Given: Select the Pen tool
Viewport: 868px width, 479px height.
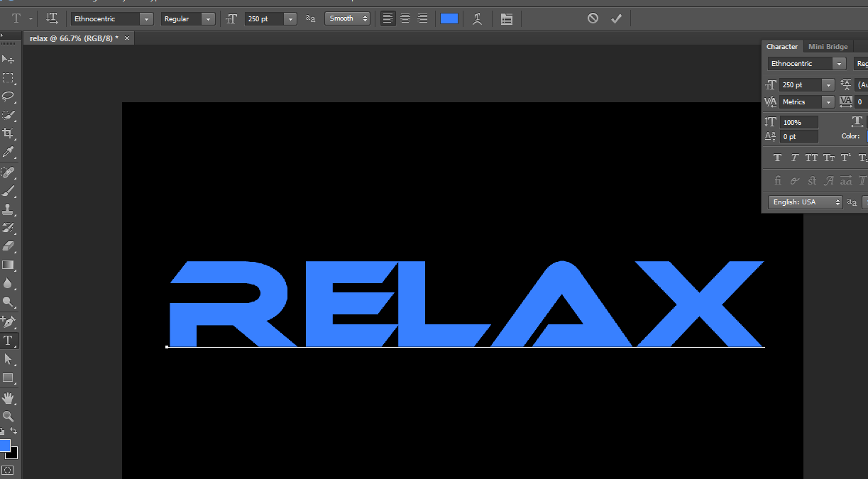Looking at the screenshot, I should coord(9,321).
